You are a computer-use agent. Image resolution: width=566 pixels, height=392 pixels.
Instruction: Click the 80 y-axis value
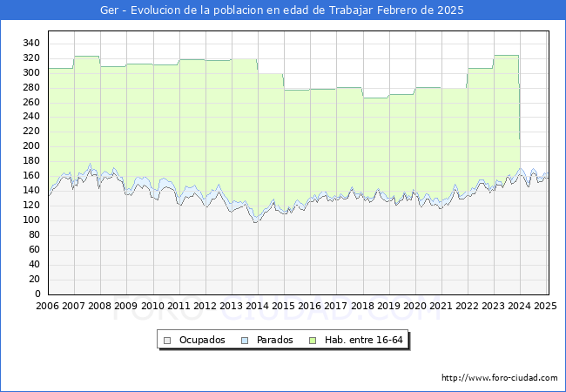(x=34, y=234)
